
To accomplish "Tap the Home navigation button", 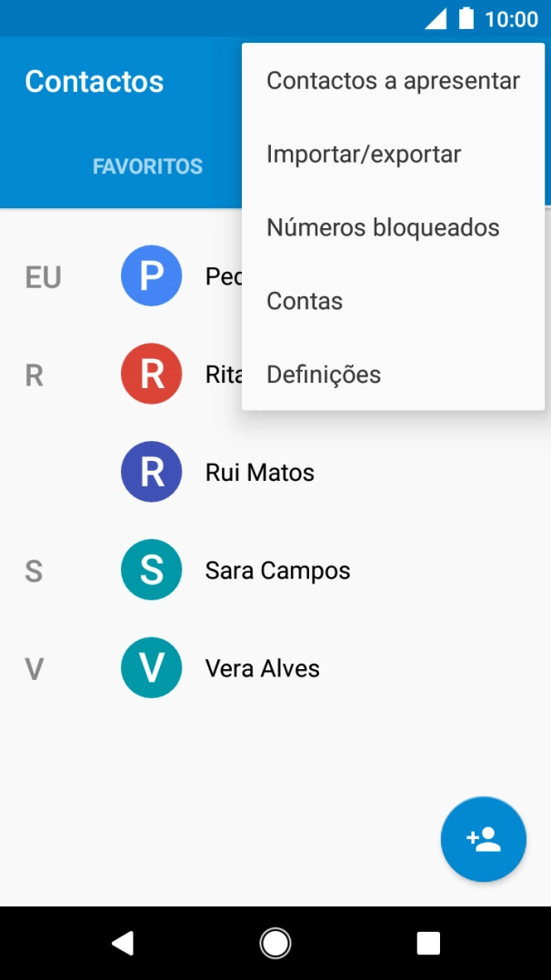I will tap(275, 943).
